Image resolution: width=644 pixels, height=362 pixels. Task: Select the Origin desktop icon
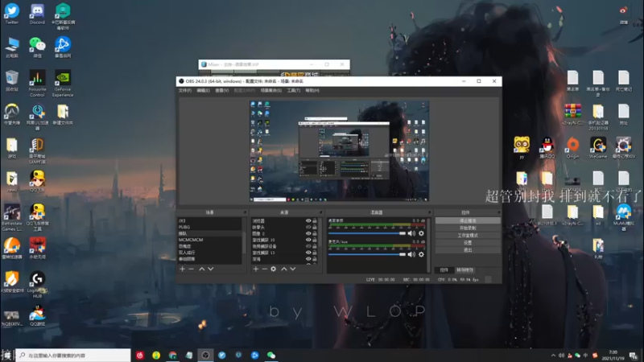coord(572,148)
